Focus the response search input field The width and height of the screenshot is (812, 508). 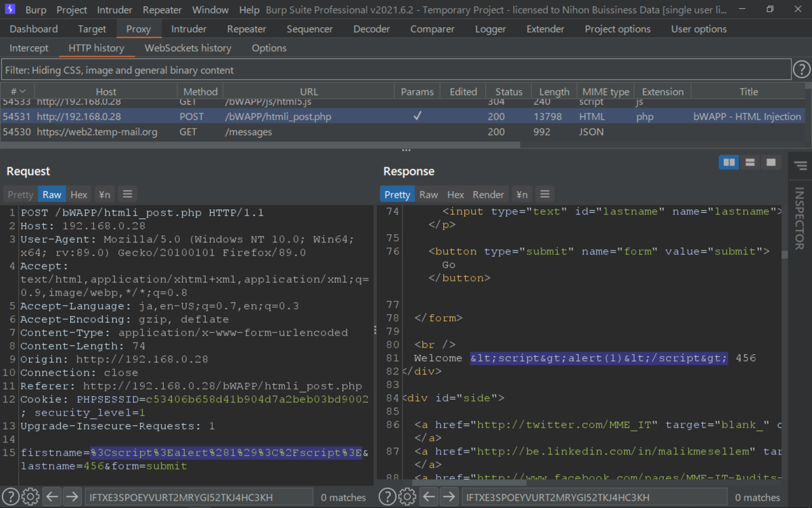594,497
